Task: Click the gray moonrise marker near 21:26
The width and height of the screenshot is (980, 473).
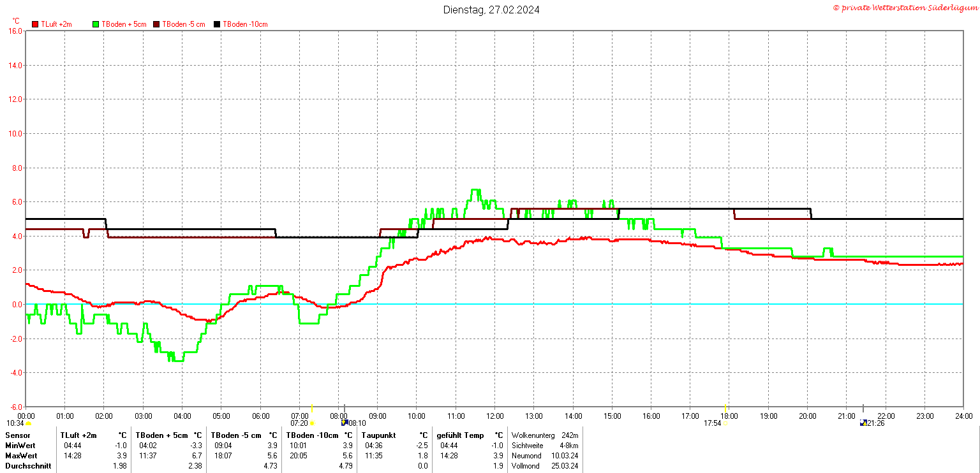Action: 863,408
